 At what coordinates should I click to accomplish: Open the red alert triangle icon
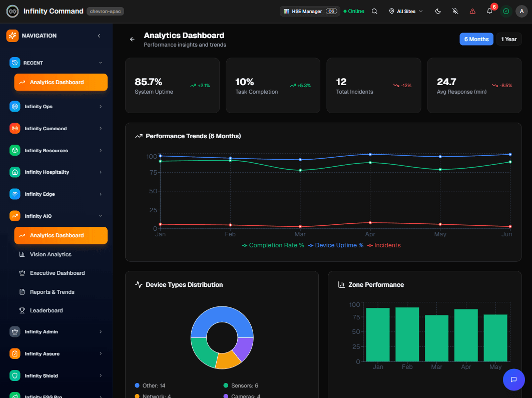click(472, 11)
